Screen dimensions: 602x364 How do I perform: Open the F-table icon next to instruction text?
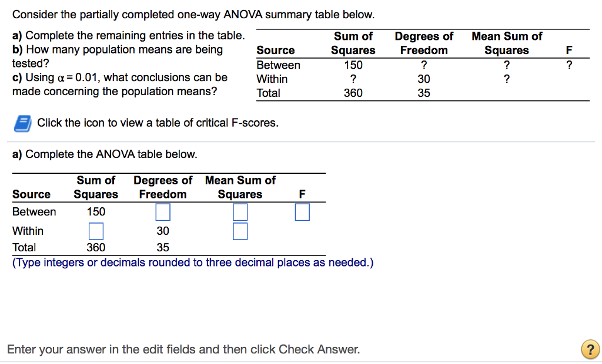tap(24, 123)
